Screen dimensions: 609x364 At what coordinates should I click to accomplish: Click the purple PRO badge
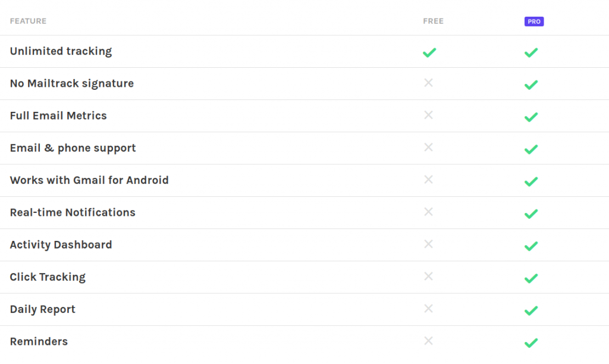[x=534, y=21]
